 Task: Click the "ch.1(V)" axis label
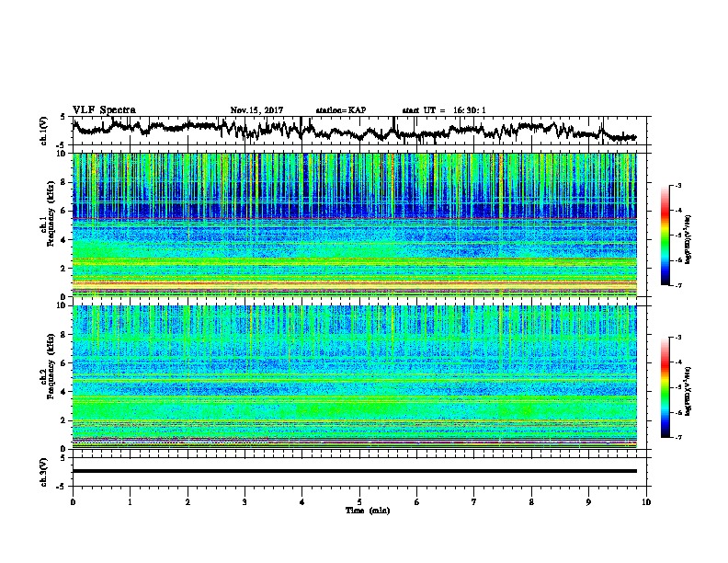(x=44, y=131)
